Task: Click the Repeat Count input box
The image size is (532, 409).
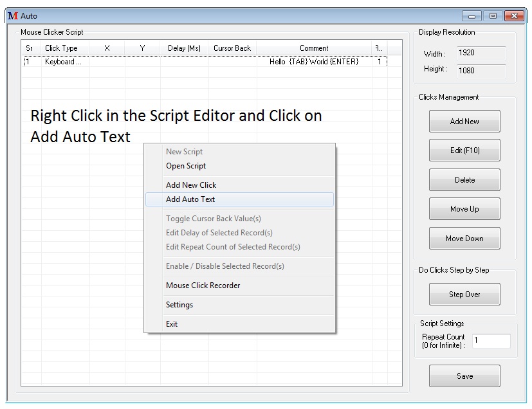Action: [493, 340]
